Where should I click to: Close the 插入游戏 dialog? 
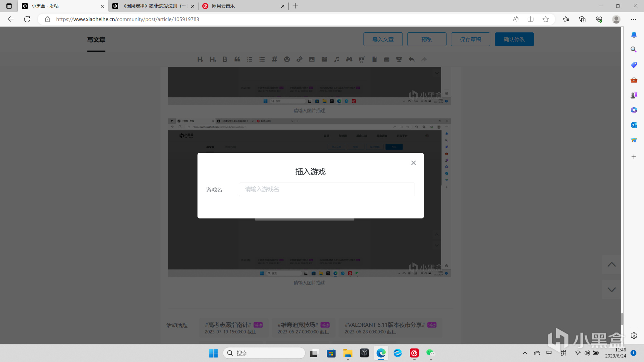(413, 163)
